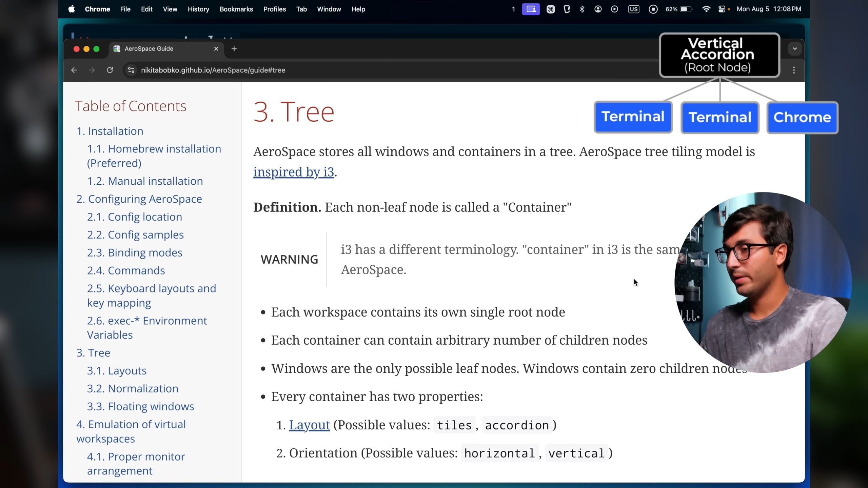Click the US input source indicator
868x488 pixels.
coord(633,9)
